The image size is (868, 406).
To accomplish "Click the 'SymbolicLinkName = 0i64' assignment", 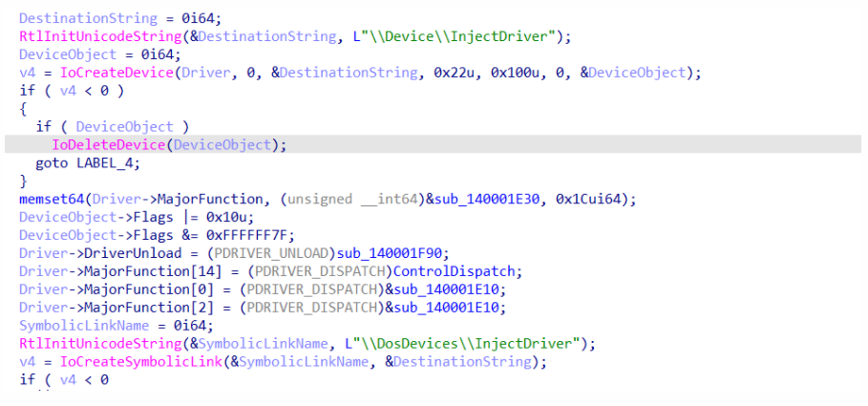I will 116,326.
